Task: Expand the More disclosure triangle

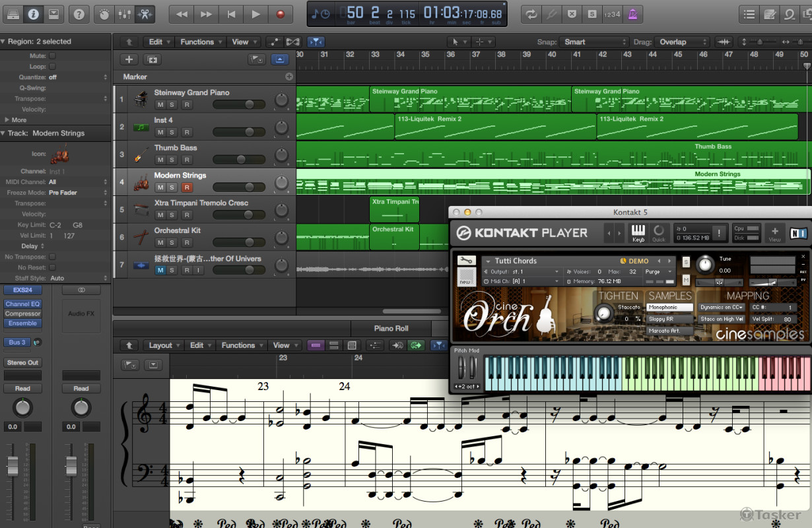Action: pos(7,119)
